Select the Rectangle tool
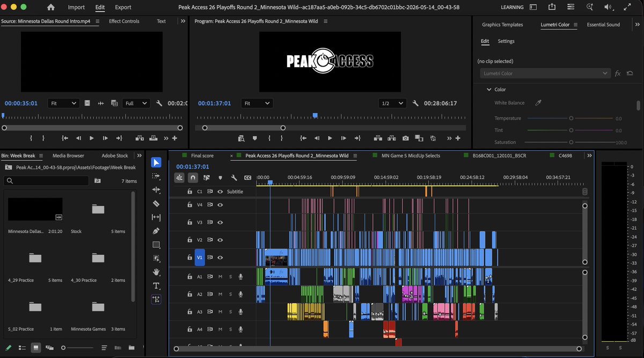Screen dimensions: 644x358 click(x=156, y=245)
